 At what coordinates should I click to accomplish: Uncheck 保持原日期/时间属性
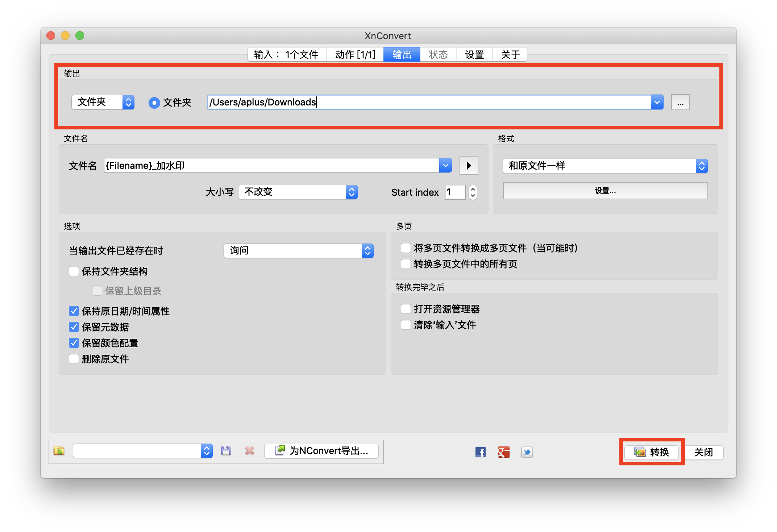pos(74,311)
